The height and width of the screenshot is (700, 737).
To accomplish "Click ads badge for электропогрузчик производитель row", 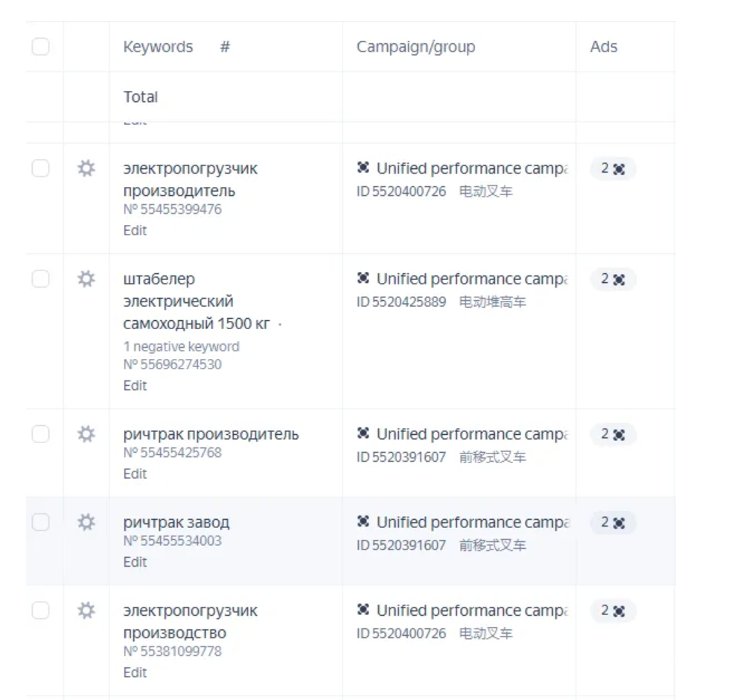I will pyautogui.click(x=613, y=169).
